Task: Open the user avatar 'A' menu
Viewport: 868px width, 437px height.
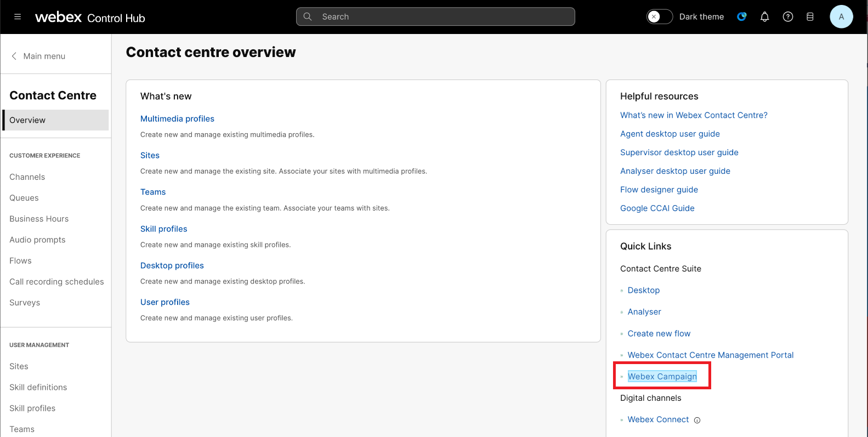Action: tap(841, 16)
